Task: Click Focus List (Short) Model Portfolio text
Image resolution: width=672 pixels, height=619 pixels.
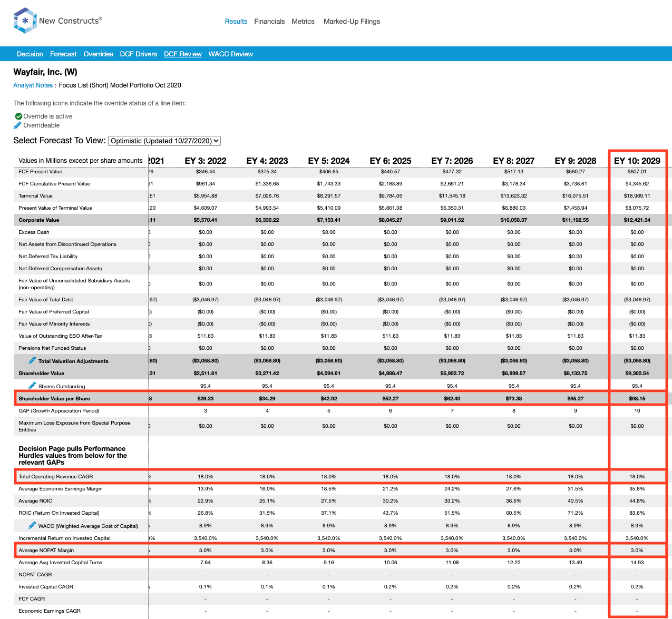Action: [x=120, y=85]
